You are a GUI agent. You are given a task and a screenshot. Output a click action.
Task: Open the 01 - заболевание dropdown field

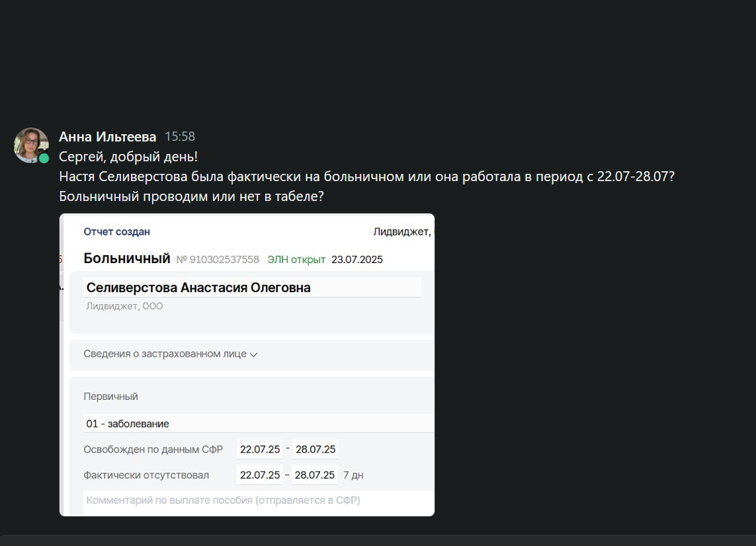coord(259,424)
